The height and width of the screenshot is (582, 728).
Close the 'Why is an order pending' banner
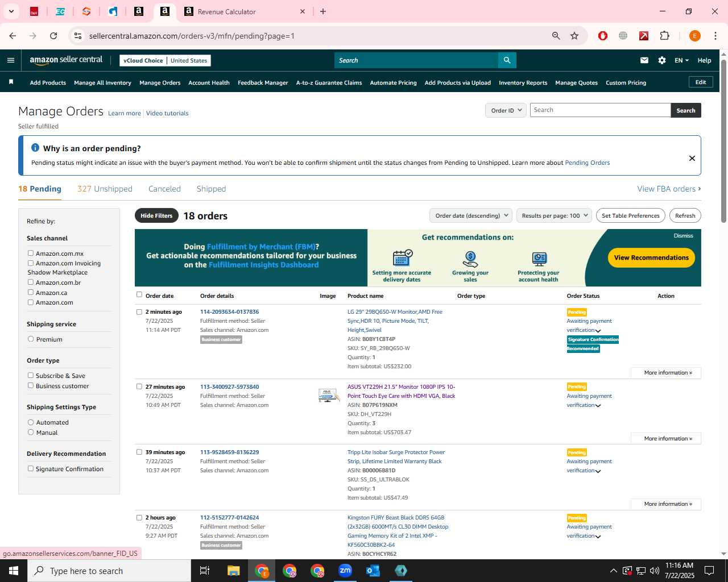point(692,158)
